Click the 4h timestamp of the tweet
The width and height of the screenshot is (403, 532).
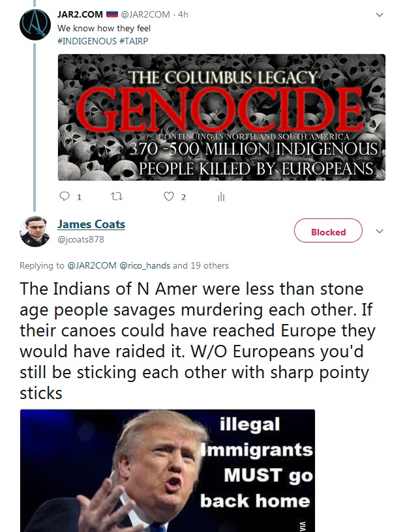click(x=183, y=14)
